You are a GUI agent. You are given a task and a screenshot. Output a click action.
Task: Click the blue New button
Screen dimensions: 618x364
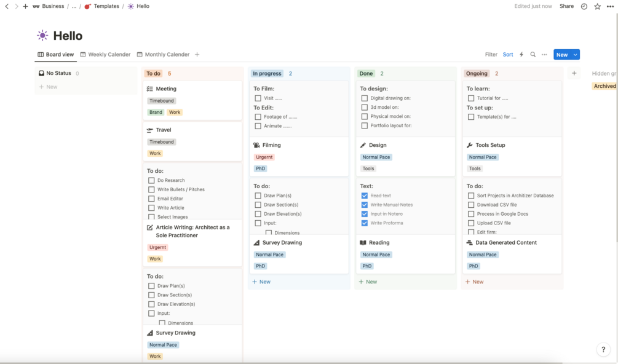562,55
